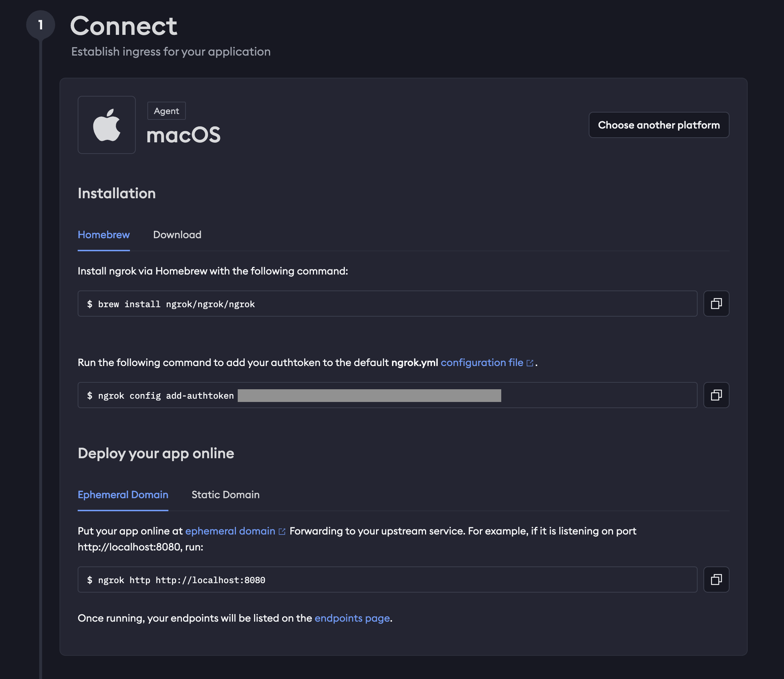This screenshot has height=679, width=784.
Task: Switch to the Download tab
Action: [x=177, y=235]
